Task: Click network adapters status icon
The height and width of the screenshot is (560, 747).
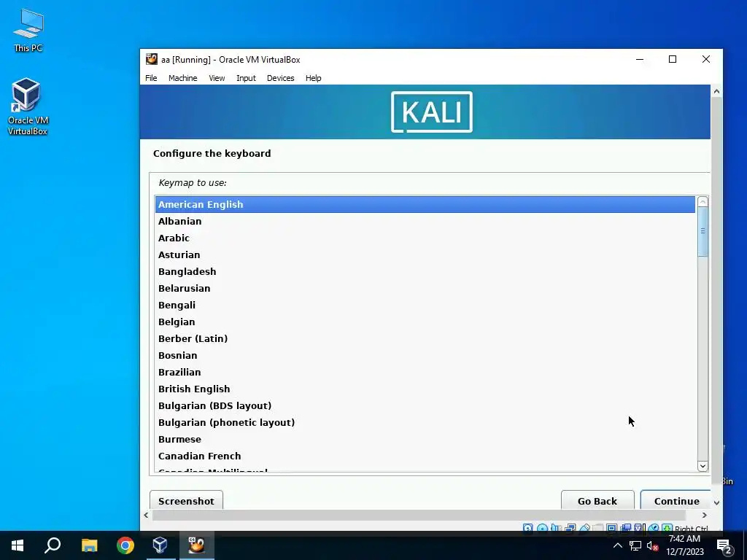Action: (570, 528)
